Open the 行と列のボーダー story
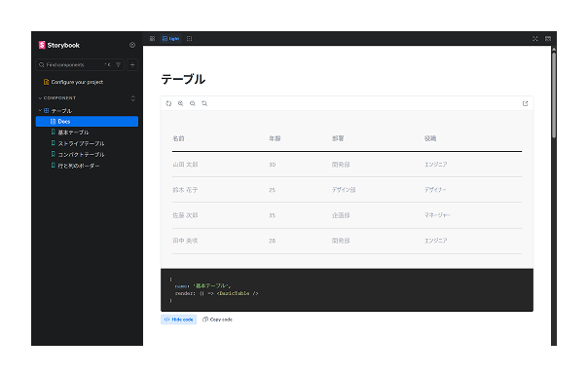The width and height of the screenshot is (588, 377). pyautogui.click(x=75, y=166)
